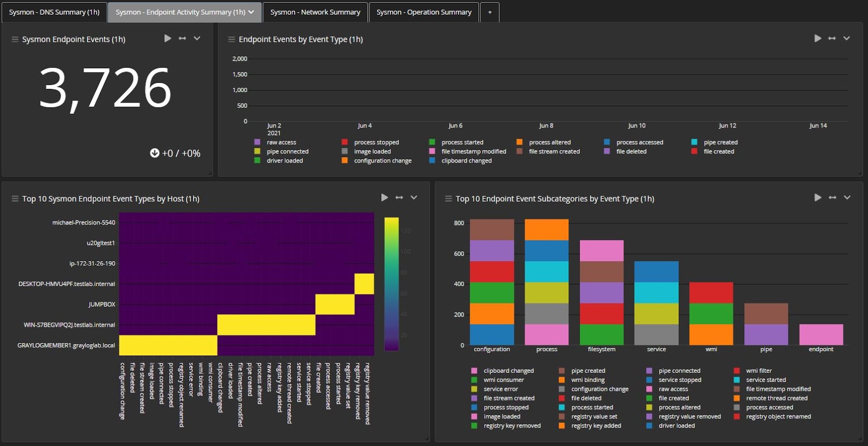
Task: Grab the drag handle of Sysmon Endpoint Events widget
Action: pyautogui.click(x=15, y=40)
